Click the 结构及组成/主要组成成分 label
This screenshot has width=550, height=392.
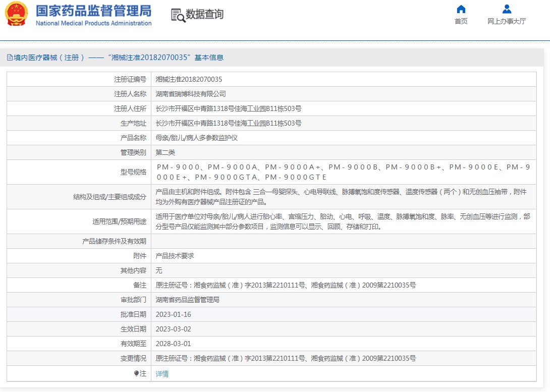(x=110, y=197)
